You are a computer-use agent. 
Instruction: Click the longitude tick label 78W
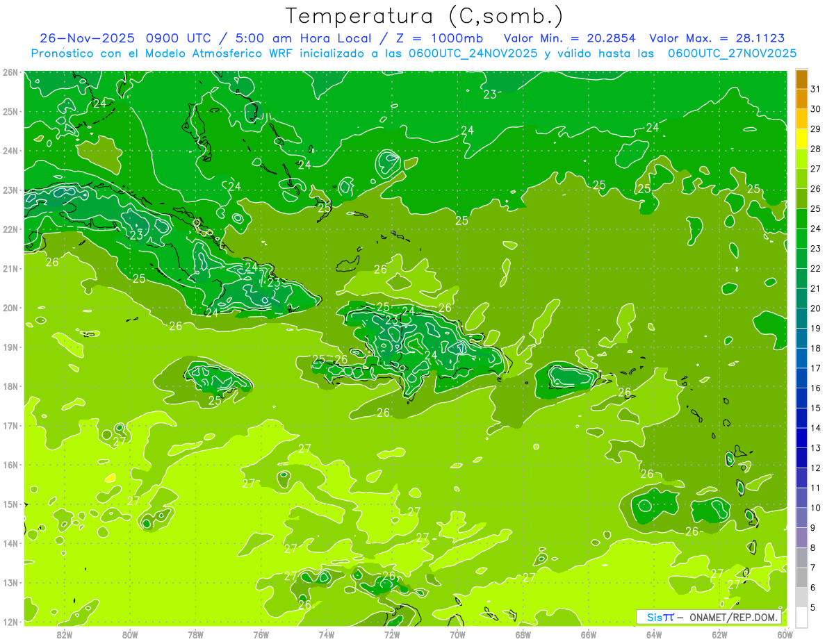(x=195, y=634)
